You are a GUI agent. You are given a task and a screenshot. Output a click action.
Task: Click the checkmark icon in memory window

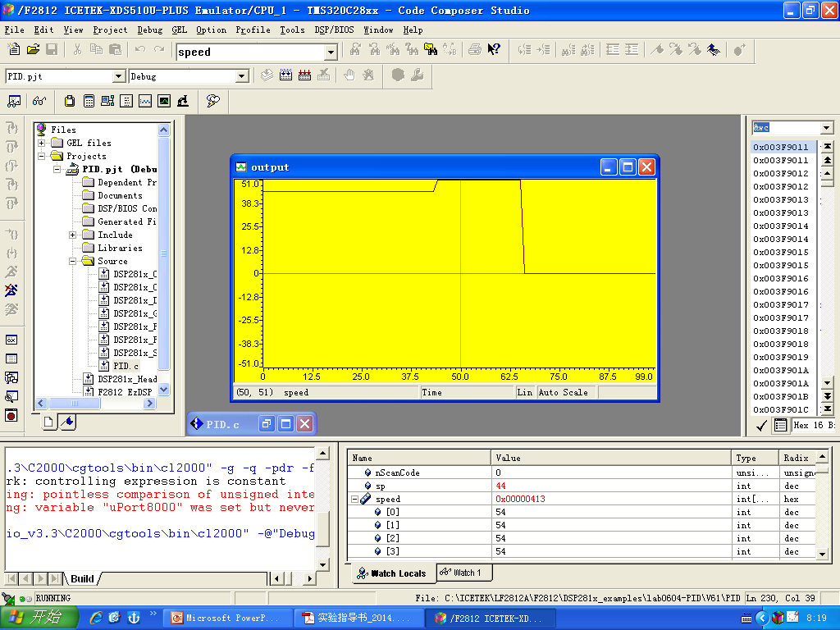tap(761, 426)
